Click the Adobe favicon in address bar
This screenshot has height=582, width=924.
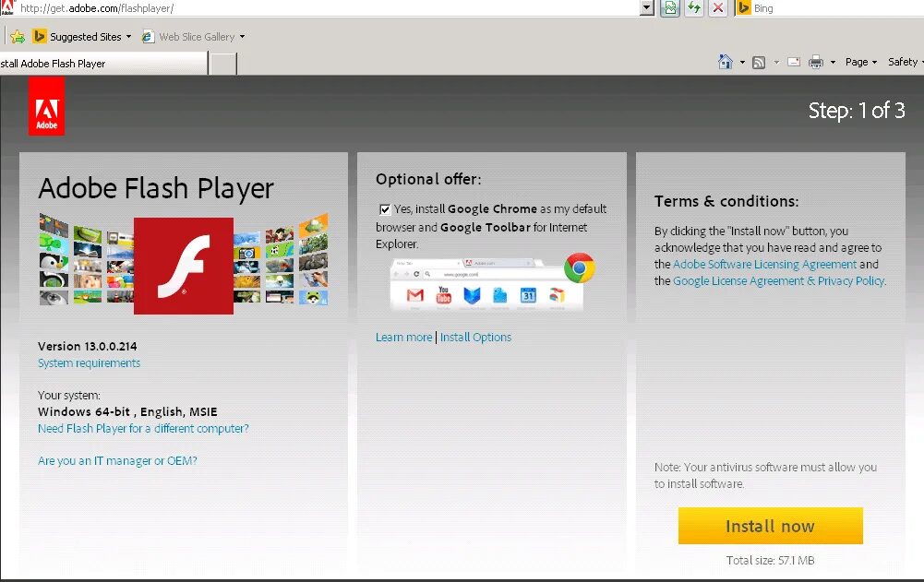tap(7, 7)
